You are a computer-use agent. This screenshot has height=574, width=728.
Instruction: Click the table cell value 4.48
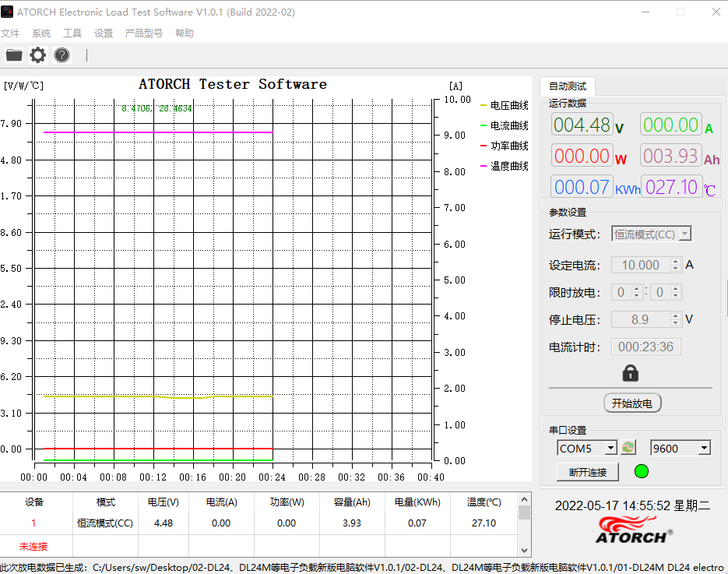164,523
